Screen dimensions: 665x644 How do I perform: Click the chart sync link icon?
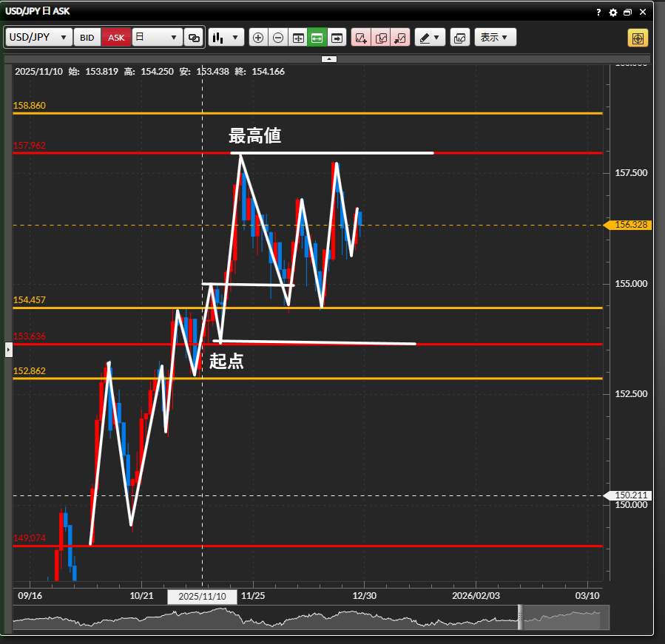195,38
